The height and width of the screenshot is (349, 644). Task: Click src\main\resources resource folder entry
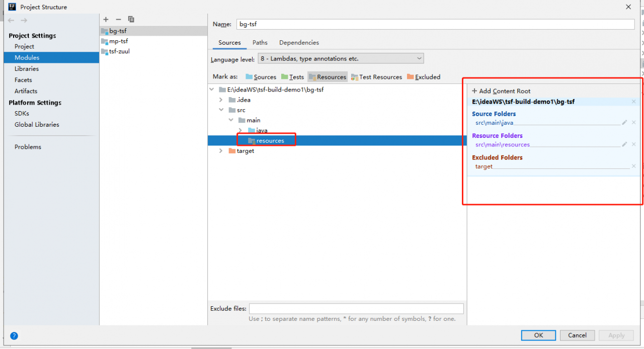(503, 145)
